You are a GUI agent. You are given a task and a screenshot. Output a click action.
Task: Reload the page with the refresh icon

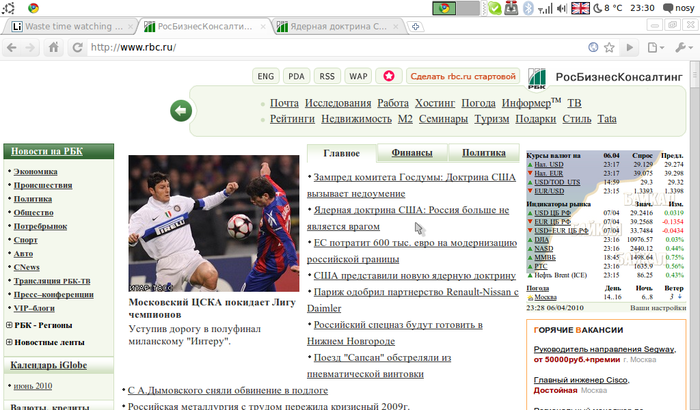coord(77,47)
